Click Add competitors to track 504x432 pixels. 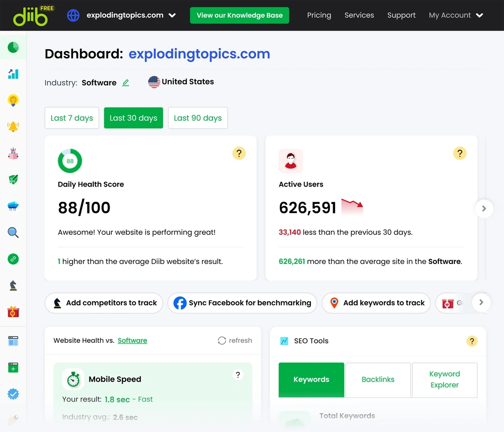[x=104, y=303]
